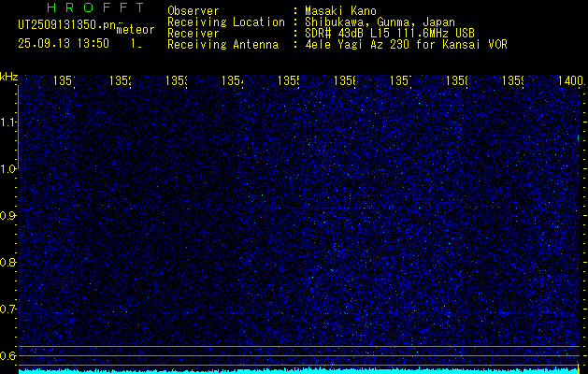Click the 1353 time axis label

coord(177,80)
